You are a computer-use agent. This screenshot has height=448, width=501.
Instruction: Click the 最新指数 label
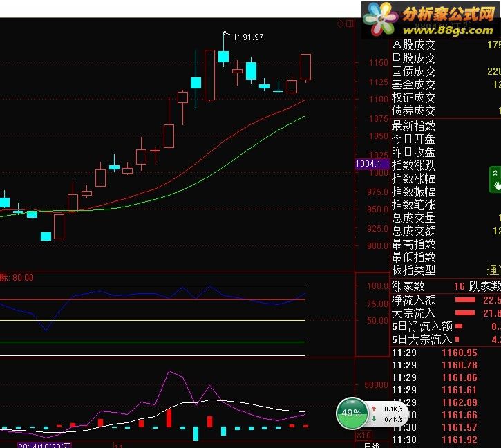[x=413, y=126]
